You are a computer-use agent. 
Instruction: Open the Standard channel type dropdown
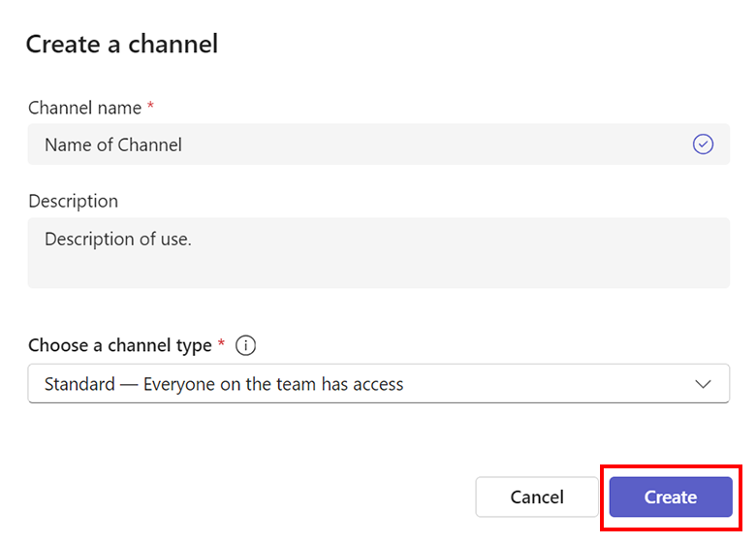point(378,384)
